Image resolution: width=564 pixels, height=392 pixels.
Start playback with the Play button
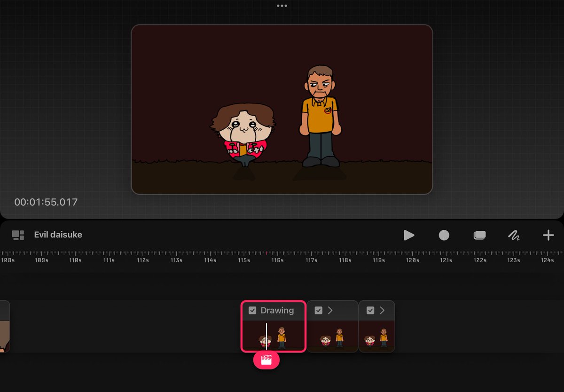[409, 235]
